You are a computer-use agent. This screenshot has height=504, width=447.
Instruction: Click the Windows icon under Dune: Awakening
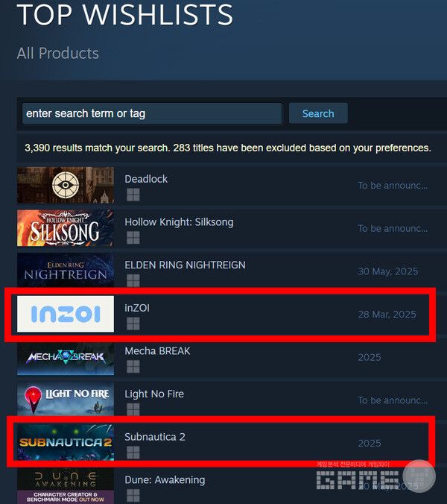[x=133, y=495]
